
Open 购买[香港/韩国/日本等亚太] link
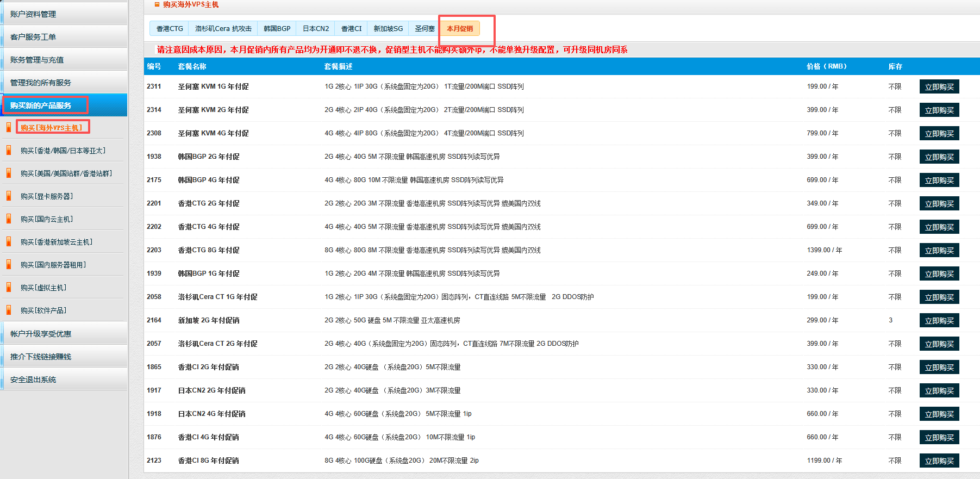[63, 151]
